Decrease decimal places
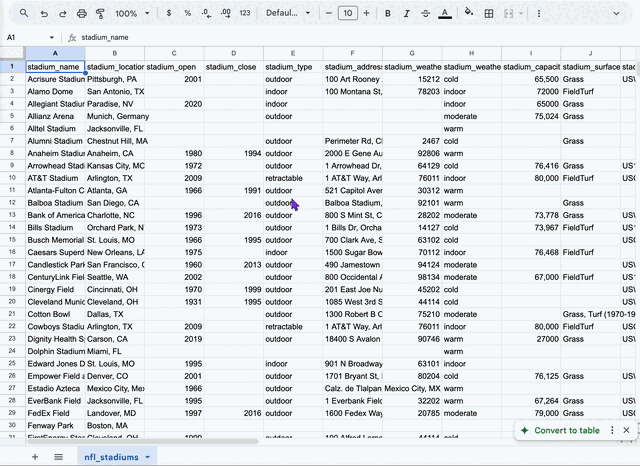Viewport: 640px width, 466px height. coord(206,13)
